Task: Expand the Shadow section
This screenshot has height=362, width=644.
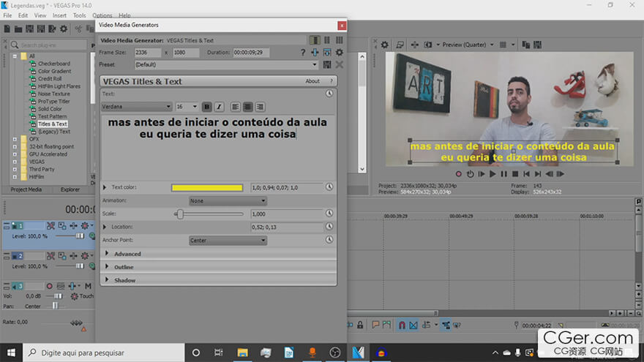Action: pos(107,280)
